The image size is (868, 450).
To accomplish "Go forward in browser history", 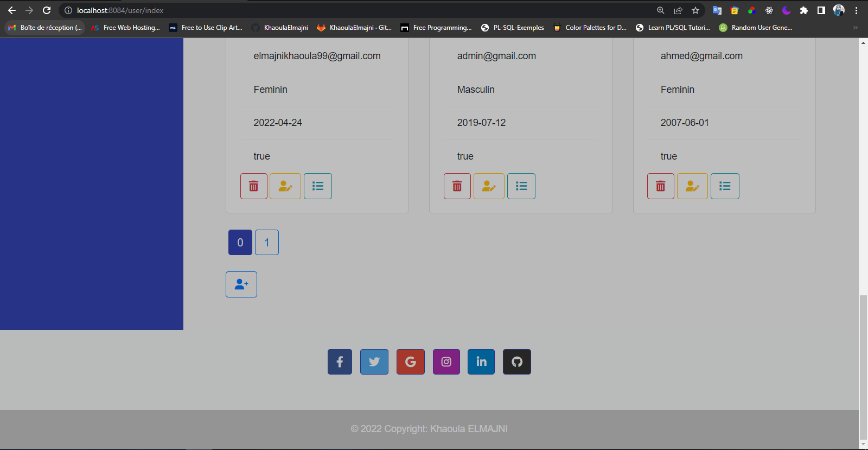I will (29, 10).
